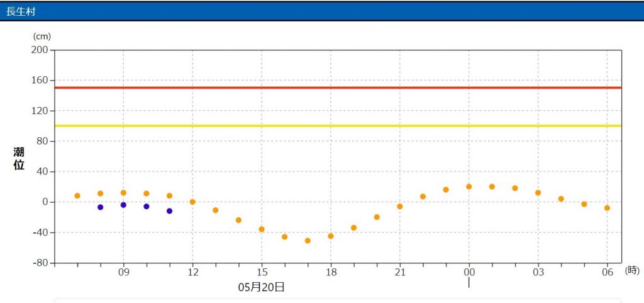The image size is (644, 303).
Task: Click the blue observed point at 08時
Action: pos(100,207)
